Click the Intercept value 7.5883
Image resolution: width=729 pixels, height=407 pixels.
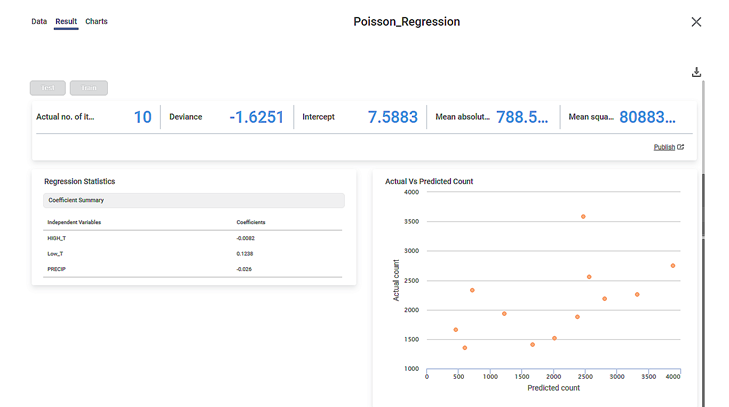pos(392,117)
